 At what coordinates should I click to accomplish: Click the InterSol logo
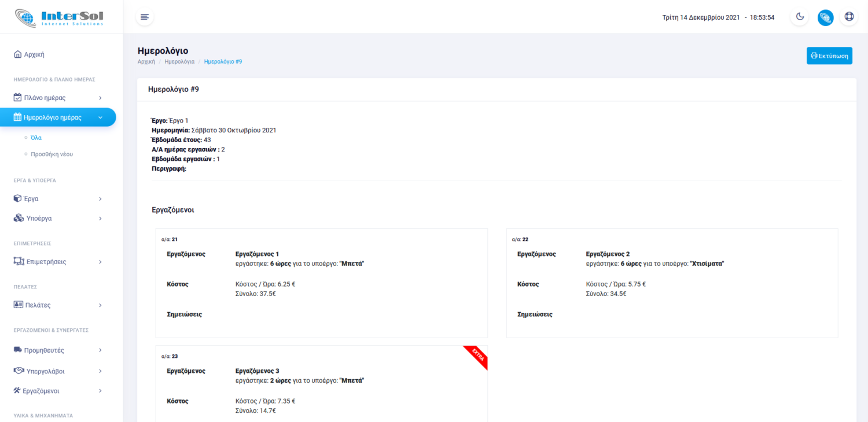point(60,17)
